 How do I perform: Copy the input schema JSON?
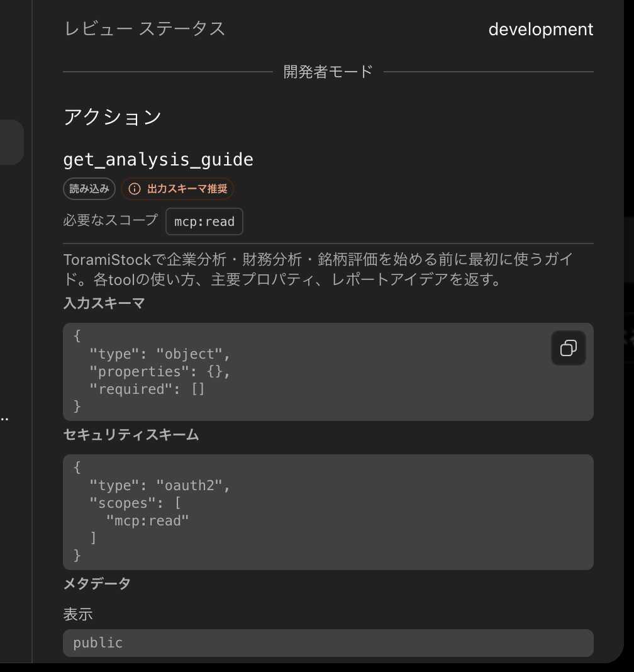[x=568, y=348]
